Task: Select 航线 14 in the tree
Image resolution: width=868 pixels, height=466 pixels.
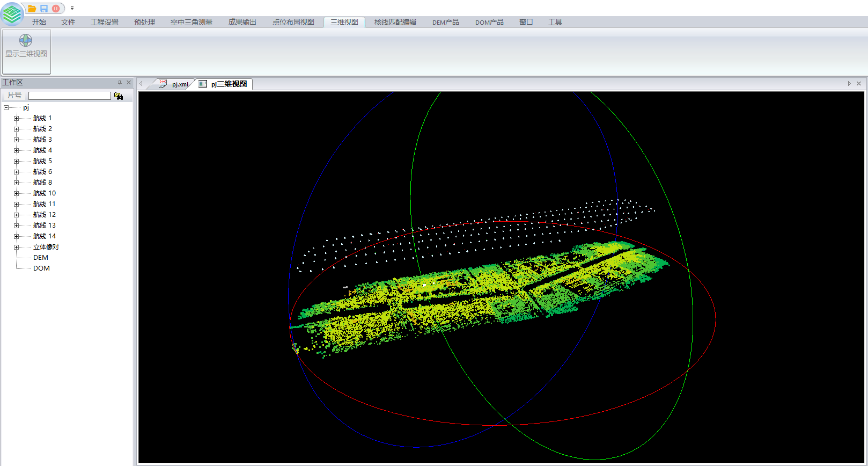Action: (x=44, y=236)
